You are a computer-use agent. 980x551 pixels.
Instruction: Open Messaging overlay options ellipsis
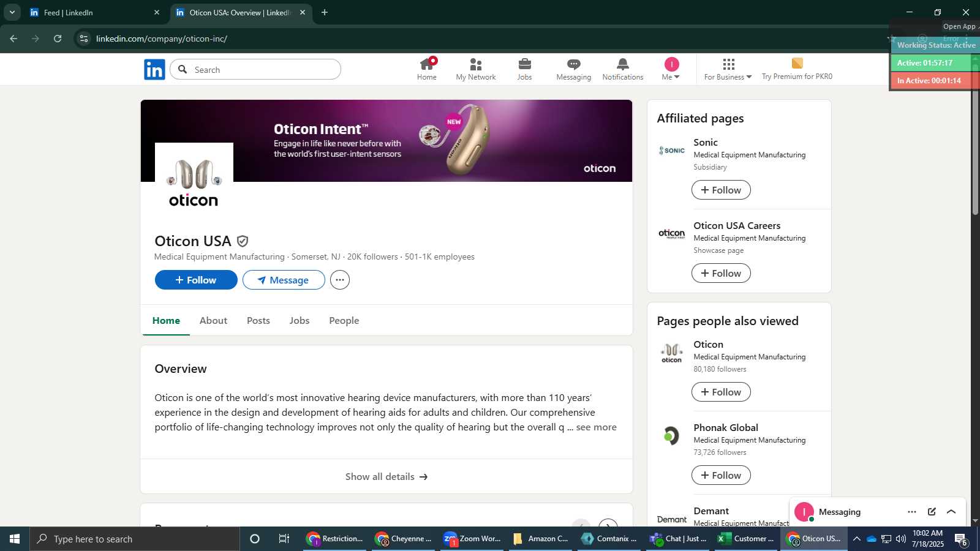coord(912,512)
